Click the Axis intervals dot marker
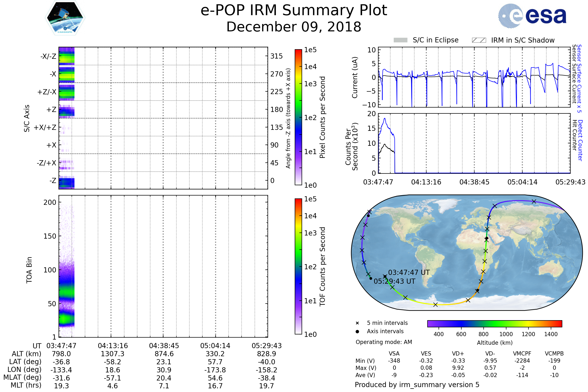This screenshot has width=588, height=392. [x=357, y=331]
